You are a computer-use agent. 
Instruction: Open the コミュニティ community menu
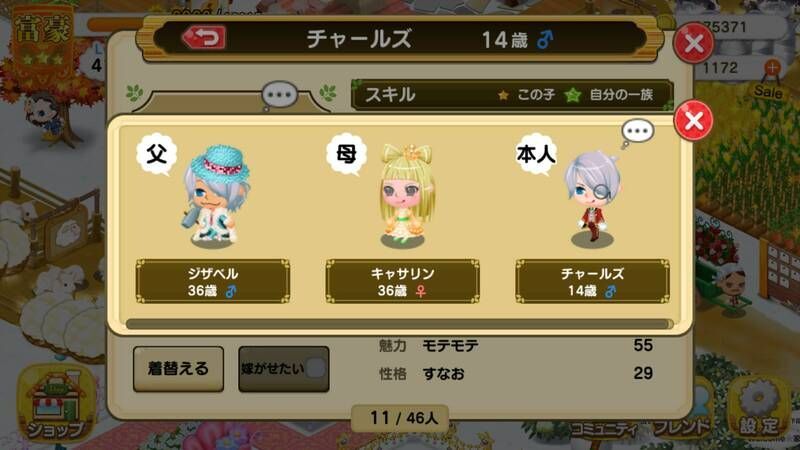pos(603,429)
